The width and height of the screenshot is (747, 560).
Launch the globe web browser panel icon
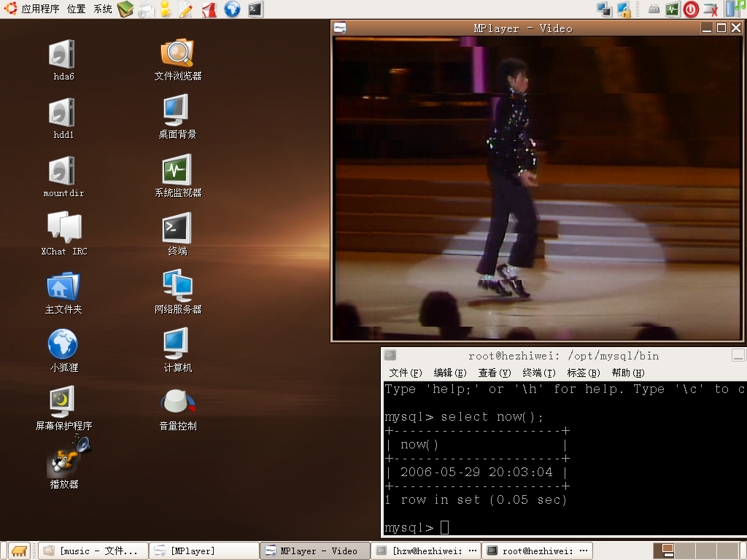point(232,9)
